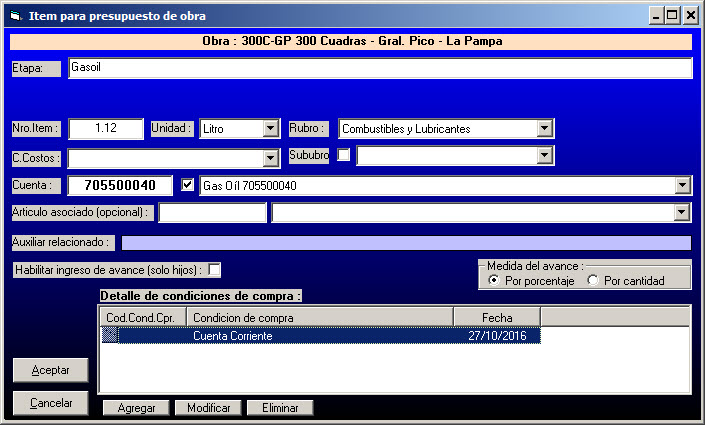Click the Etapa text field containing Gasoil
The width and height of the screenshot is (705, 425).
pyautogui.click(x=380, y=68)
